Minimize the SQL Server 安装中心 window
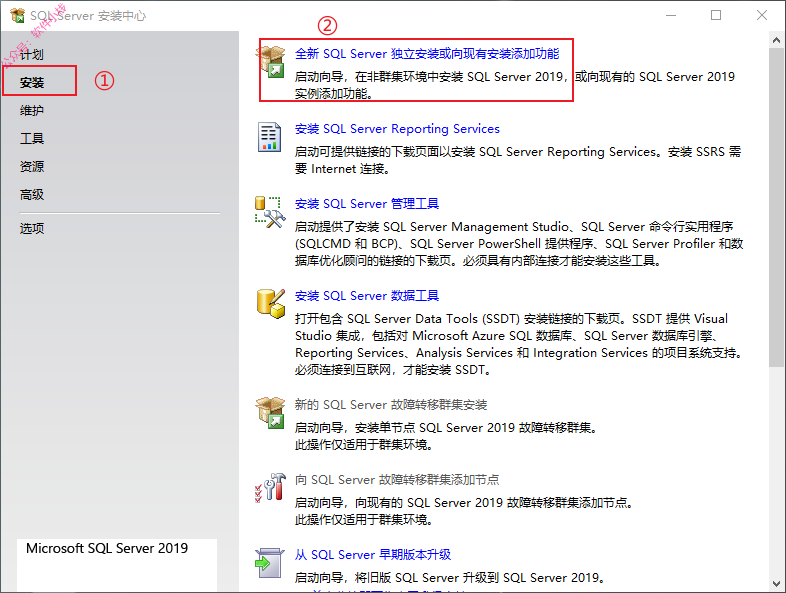786x593 pixels. (x=671, y=16)
